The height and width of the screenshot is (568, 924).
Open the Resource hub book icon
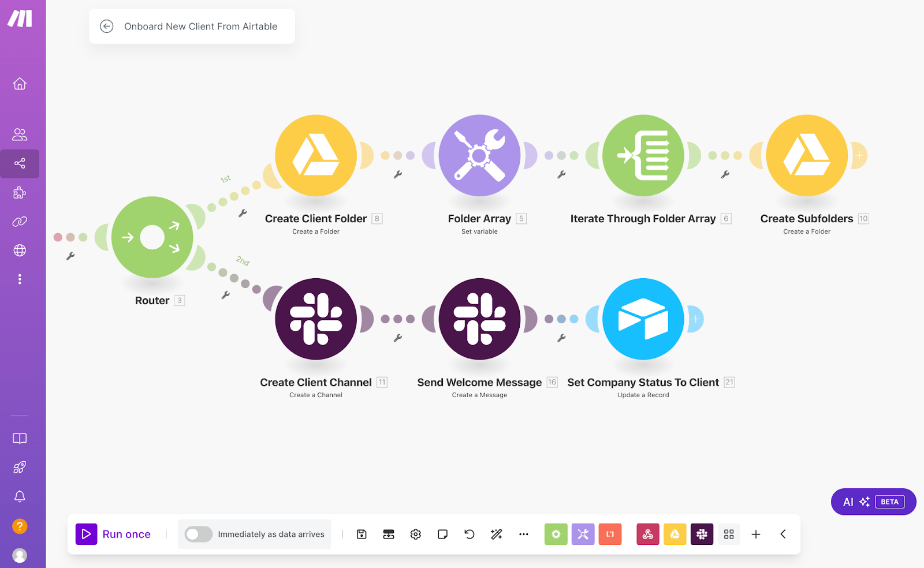(20, 439)
